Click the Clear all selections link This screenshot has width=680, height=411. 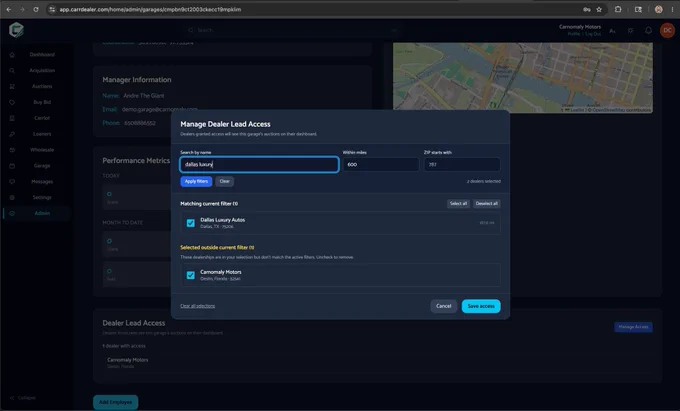pos(197,306)
